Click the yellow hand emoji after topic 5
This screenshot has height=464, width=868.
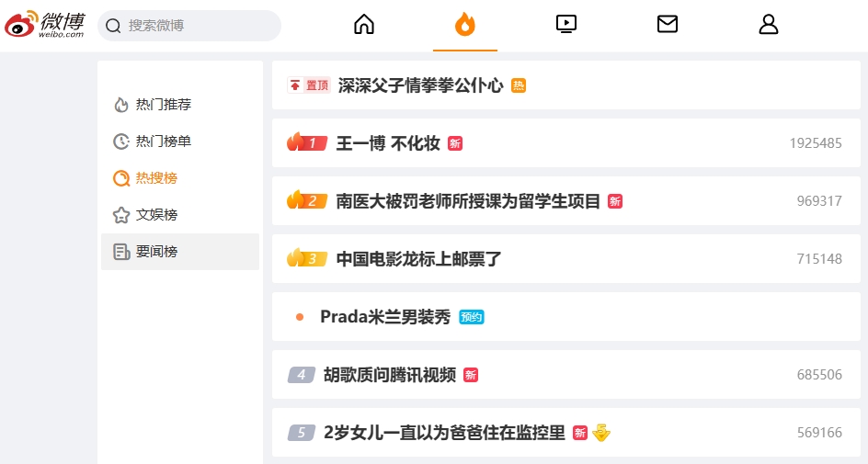(601, 433)
